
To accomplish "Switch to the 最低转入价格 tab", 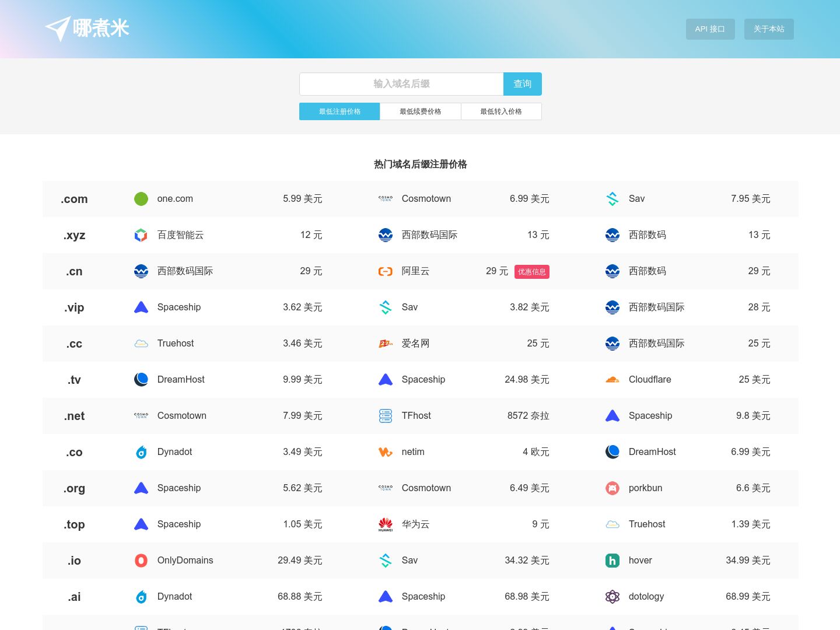I will point(501,111).
